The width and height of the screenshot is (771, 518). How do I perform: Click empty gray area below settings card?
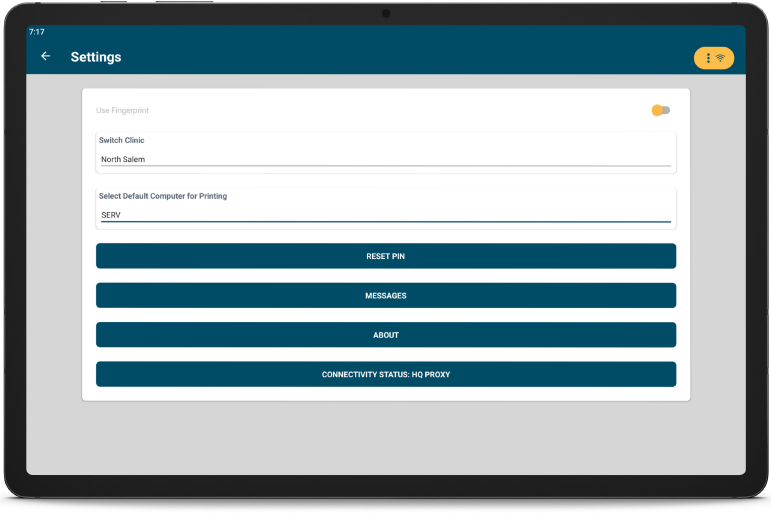[x=385, y=438]
